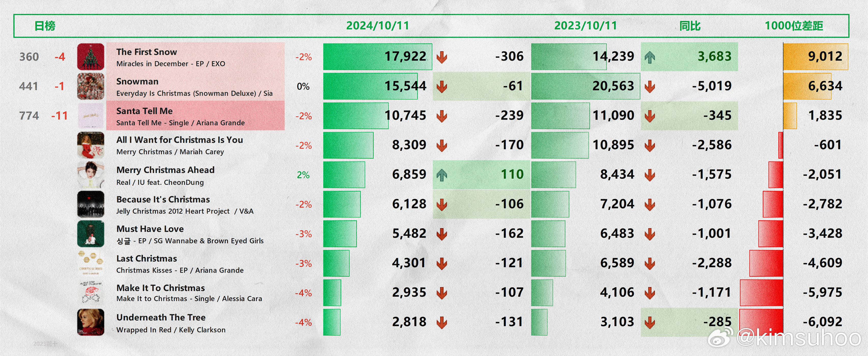Click the 日榜 header label
The width and height of the screenshot is (868, 356).
45,26
